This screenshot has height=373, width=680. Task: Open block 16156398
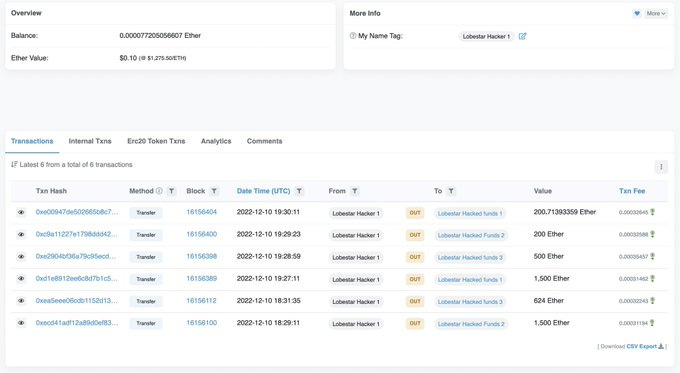click(202, 256)
